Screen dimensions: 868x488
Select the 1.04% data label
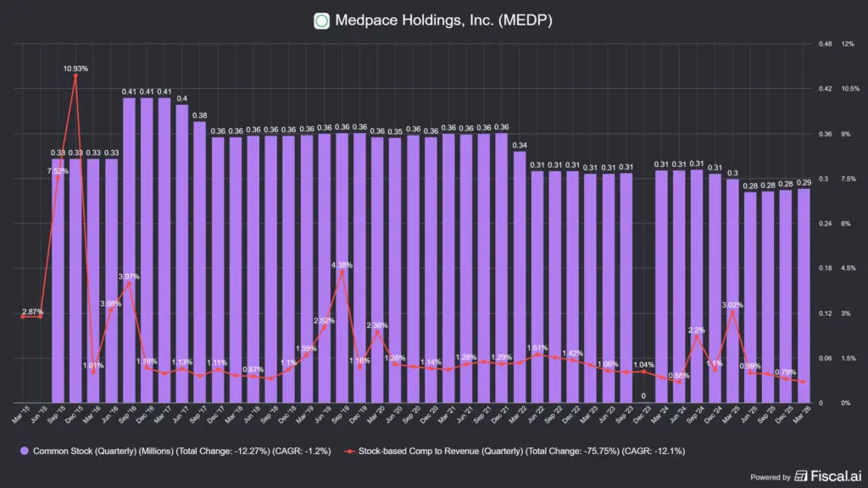[643, 364]
